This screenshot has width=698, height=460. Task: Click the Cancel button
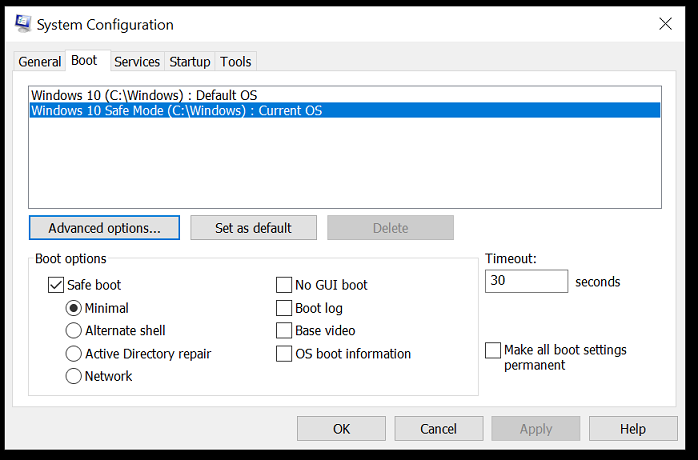438,428
